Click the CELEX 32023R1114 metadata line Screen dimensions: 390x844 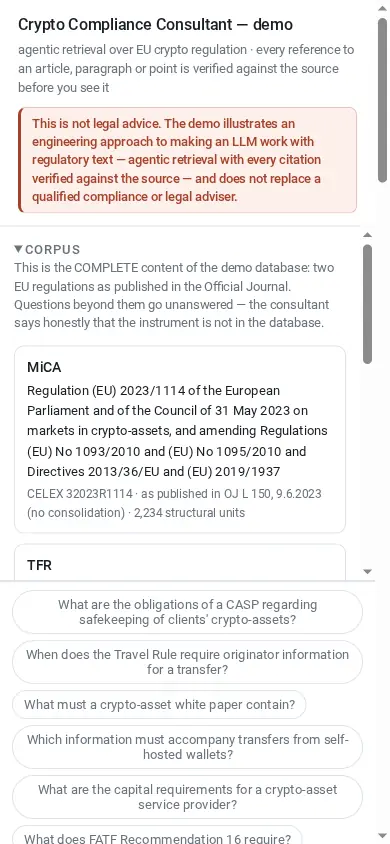click(174, 503)
